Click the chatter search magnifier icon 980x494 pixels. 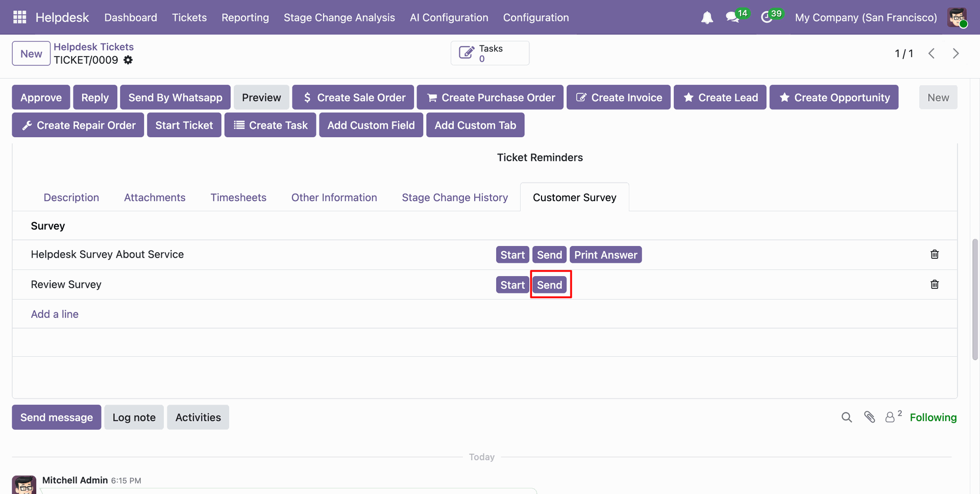click(x=846, y=417)
